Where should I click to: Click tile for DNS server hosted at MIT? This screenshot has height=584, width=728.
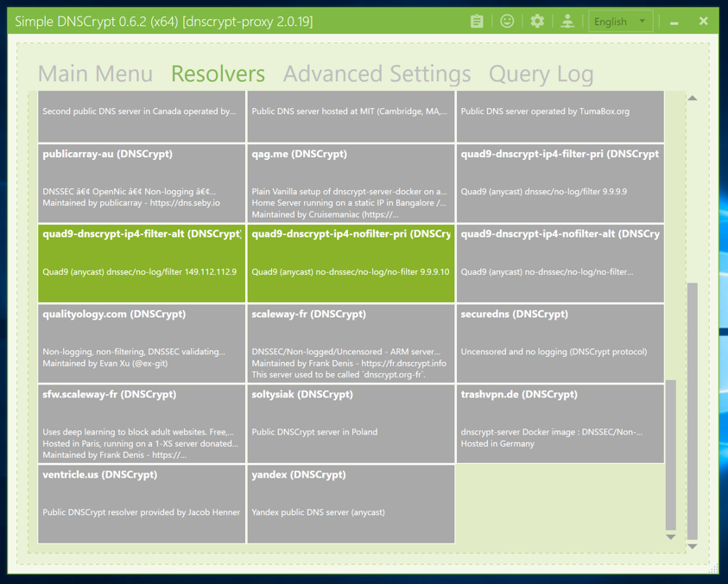pyautogui.click(x=351, y=116)
